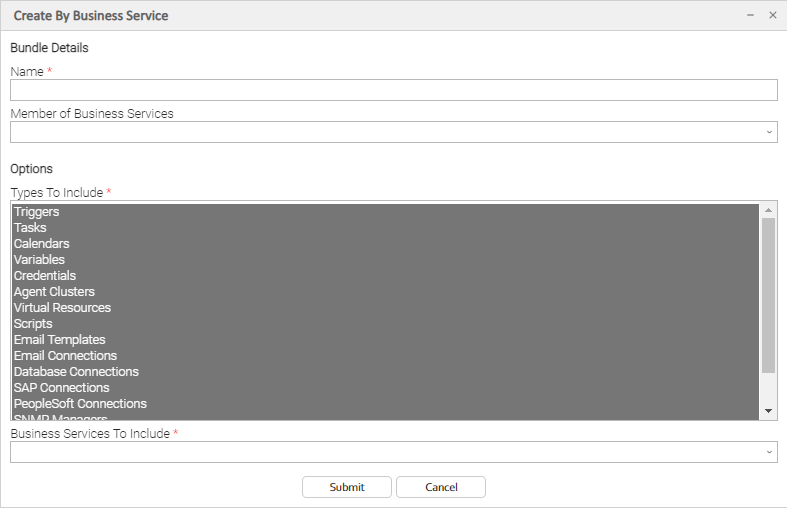
Task: Choose Database Connections list entry
Action: [x=76, y=372]
